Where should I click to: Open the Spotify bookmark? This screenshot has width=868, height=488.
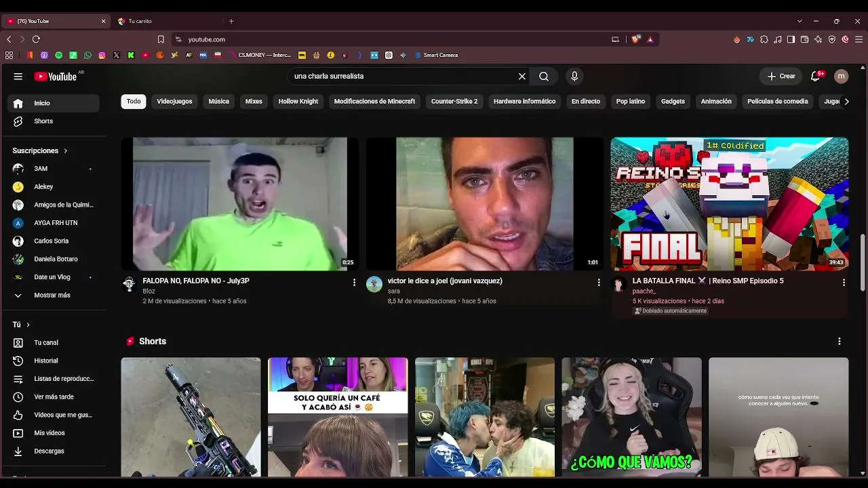(x=59, y=55)
